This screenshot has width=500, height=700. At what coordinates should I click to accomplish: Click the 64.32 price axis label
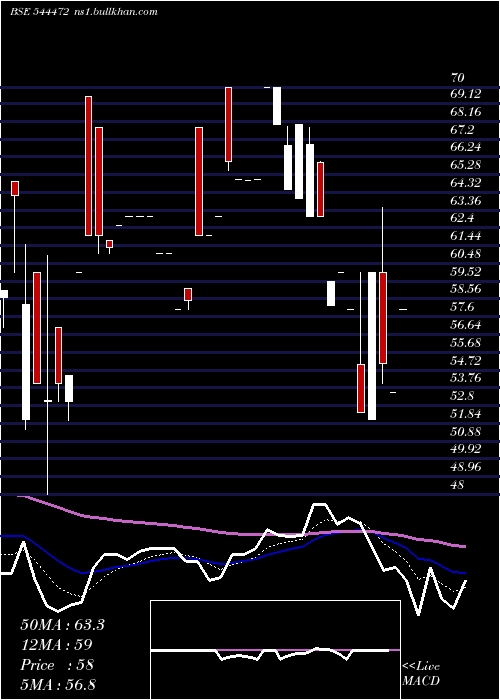(466, 183)
